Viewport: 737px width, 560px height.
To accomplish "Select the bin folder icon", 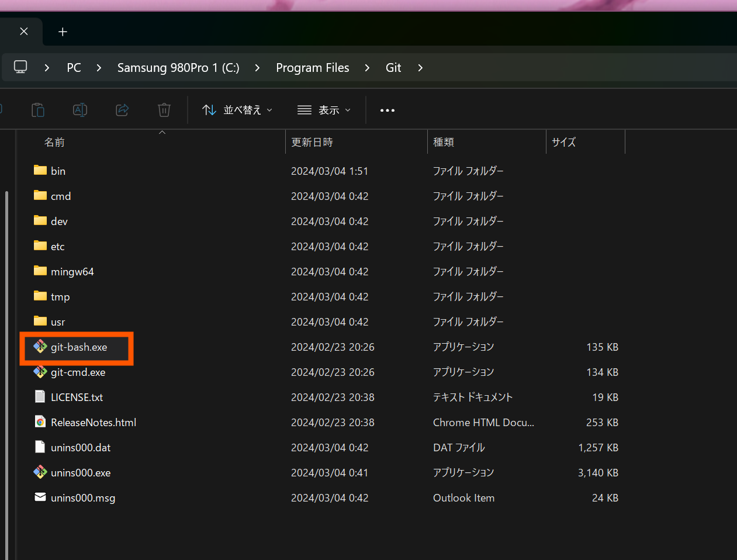I will 40,170.
